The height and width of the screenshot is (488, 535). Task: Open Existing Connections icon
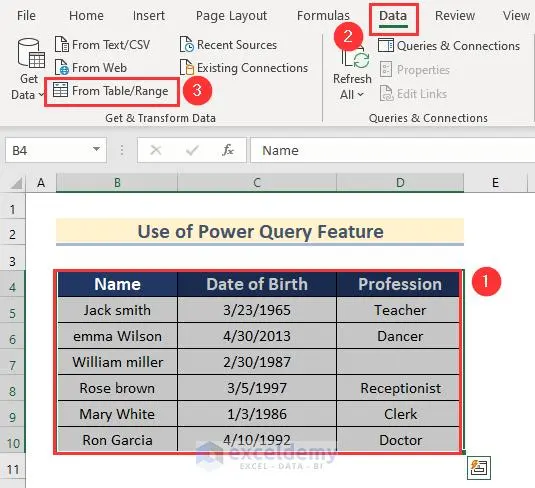click(x=187, y=68)
